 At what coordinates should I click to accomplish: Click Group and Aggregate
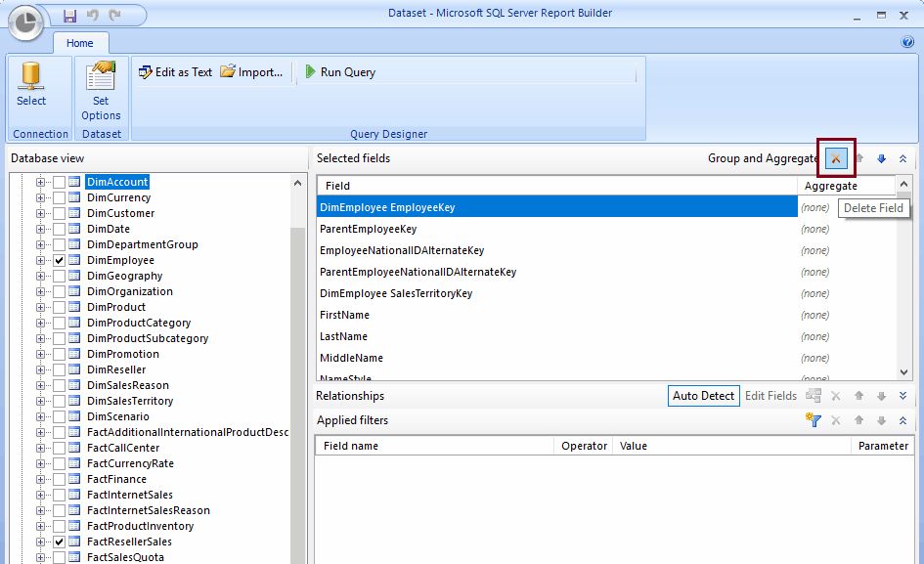tap(763, 158)
